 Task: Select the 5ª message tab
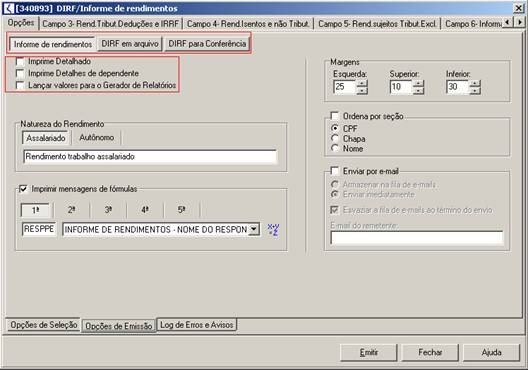tap(182, 210)
